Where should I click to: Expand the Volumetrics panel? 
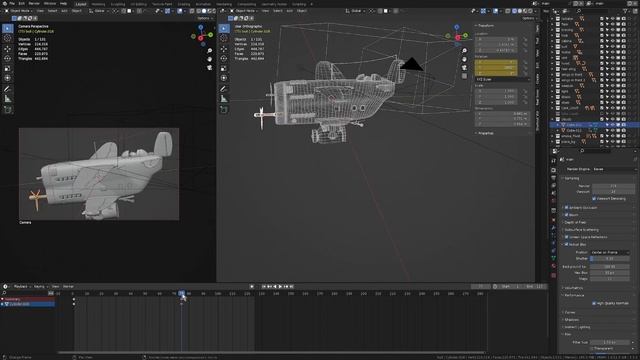pyautogui.click(x=572, y=288)
